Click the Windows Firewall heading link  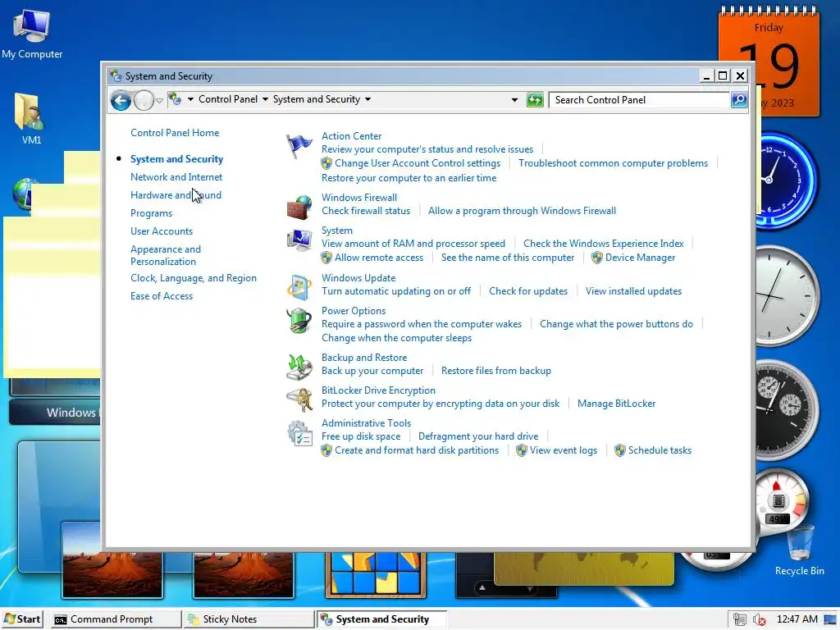pyautogui.click(x=359, y=198)
